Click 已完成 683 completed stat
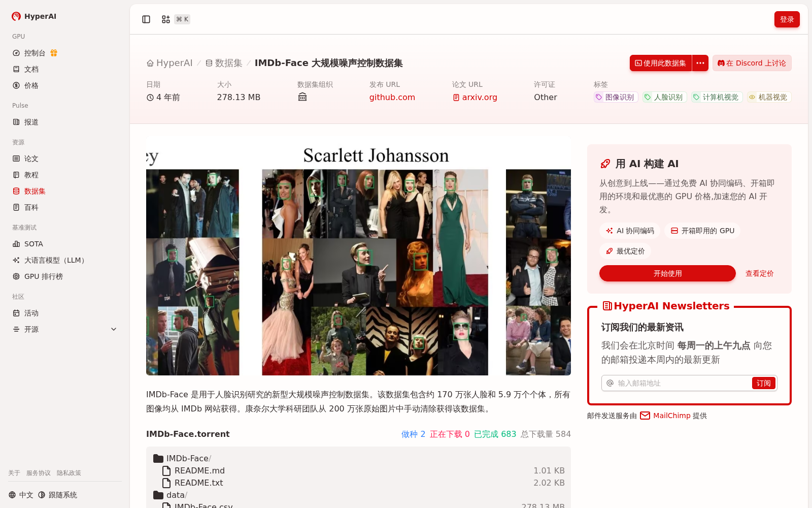The height and width of the screenshot is (508, 812). (495, 434)
